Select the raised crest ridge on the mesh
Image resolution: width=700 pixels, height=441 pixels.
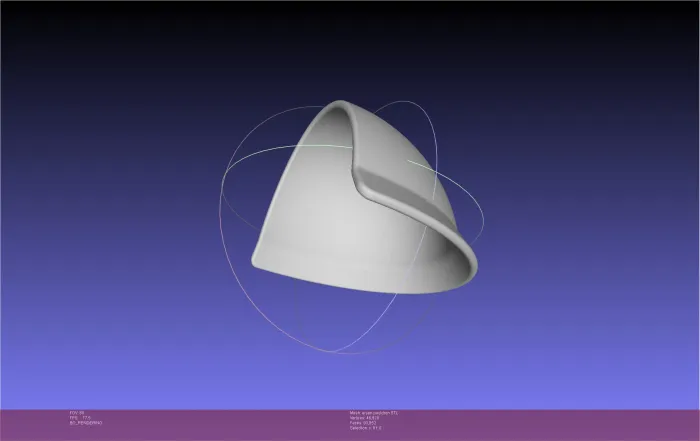tap(402, 194)
